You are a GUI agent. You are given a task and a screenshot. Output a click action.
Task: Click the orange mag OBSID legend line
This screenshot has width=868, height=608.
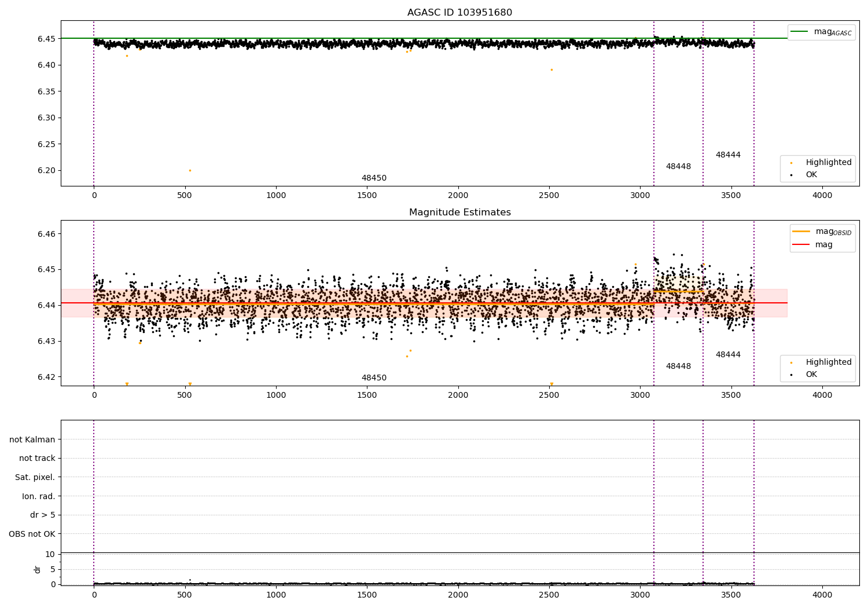click(801, 232)
